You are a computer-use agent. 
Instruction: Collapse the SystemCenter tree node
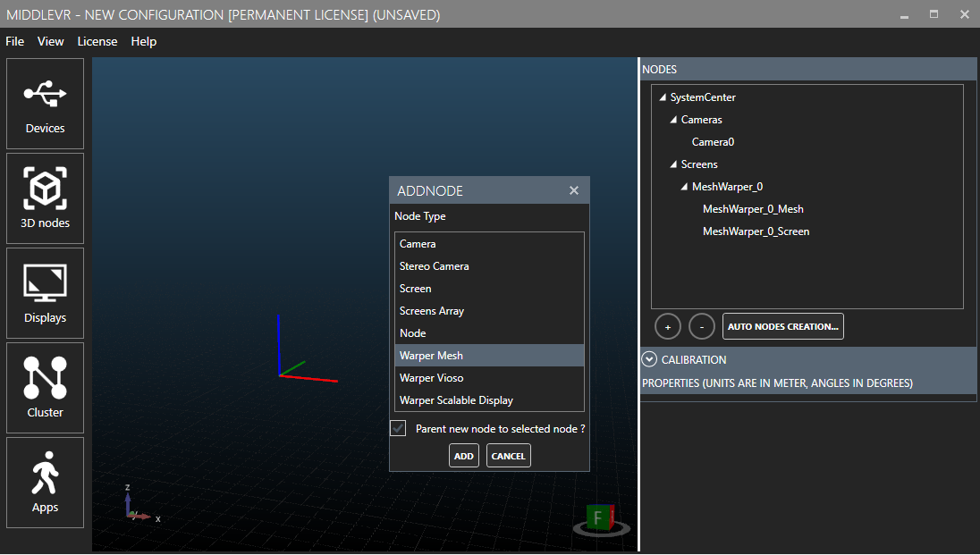click(x=663, y=97)
